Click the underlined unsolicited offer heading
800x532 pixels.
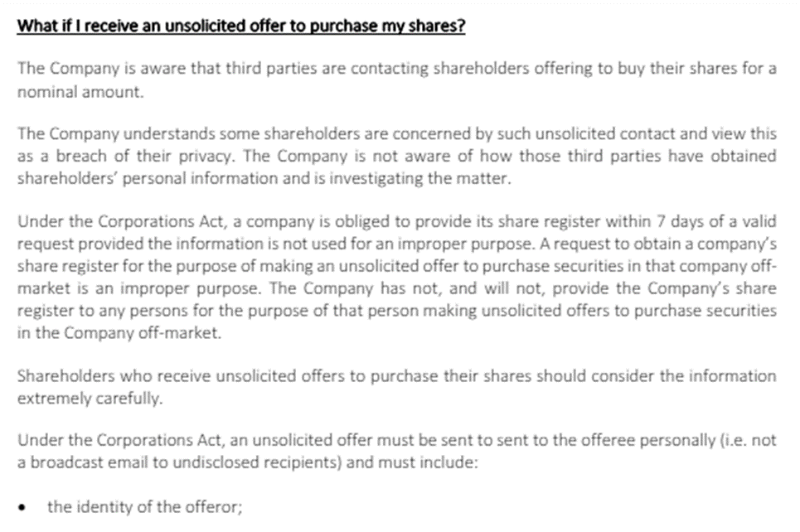[241, 26]
